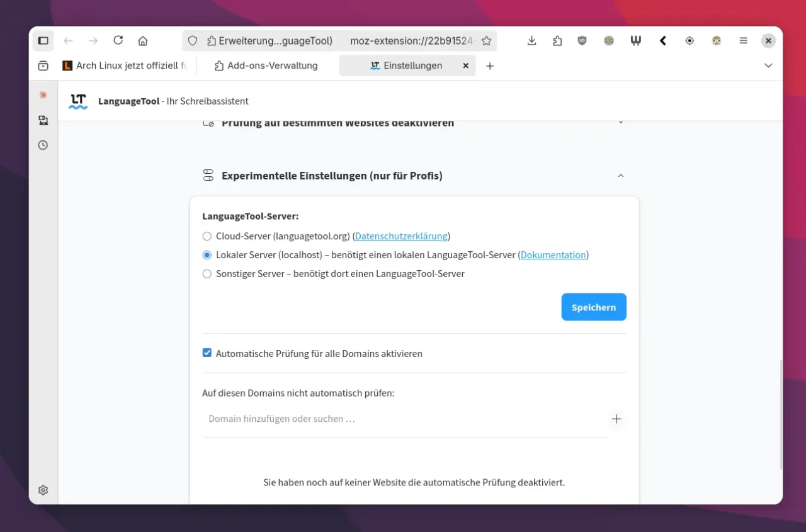This screenshot has width=806, height=532.
Task: Switch to the Add-ons-Verwaltung tab
Action: click(x=266, y=65)
